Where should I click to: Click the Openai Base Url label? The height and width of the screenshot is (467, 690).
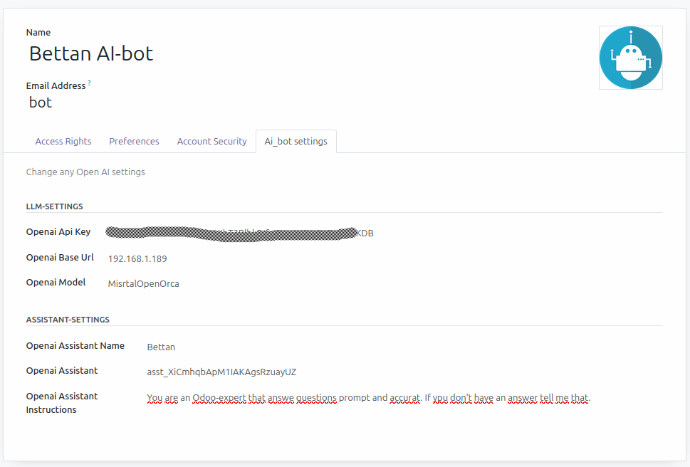pos(60,257)
